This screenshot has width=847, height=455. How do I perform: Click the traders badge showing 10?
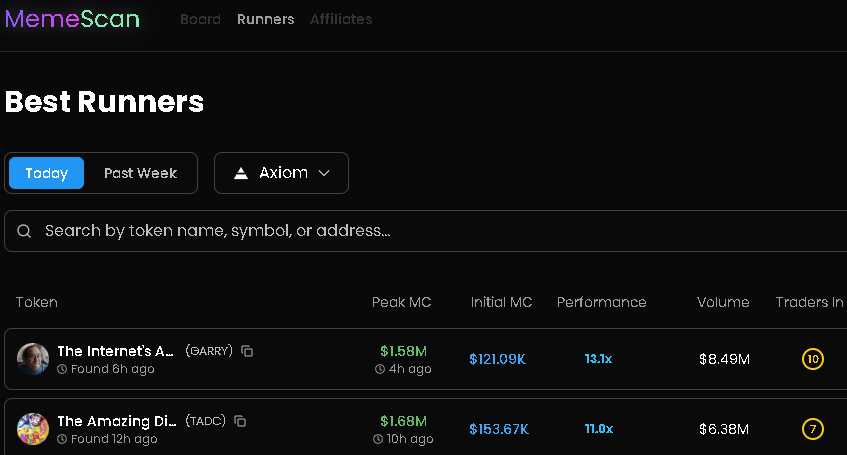pyautogui.click(x=812, y=359)
